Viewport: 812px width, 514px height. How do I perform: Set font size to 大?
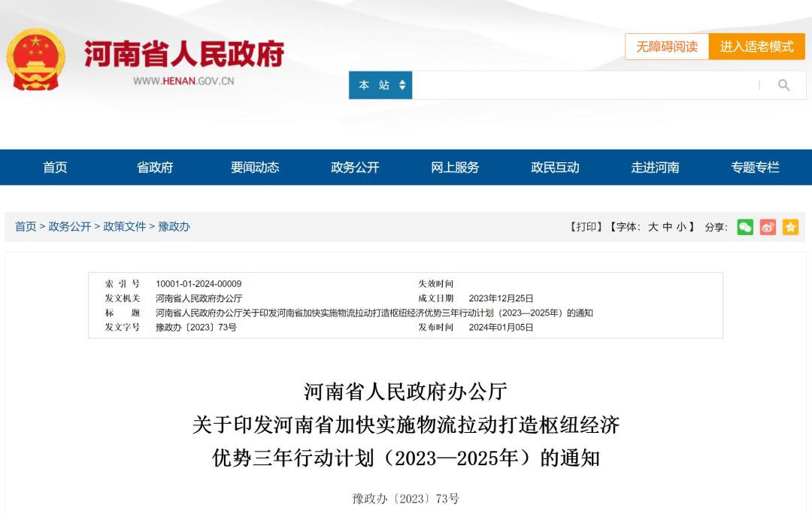(x=653, y=227)
